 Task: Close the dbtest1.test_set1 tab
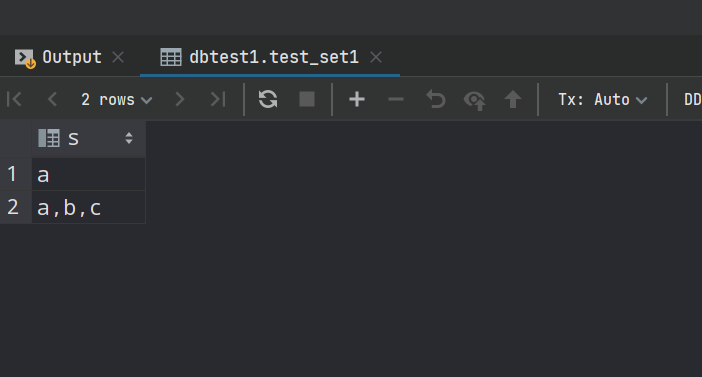[376, 57]
